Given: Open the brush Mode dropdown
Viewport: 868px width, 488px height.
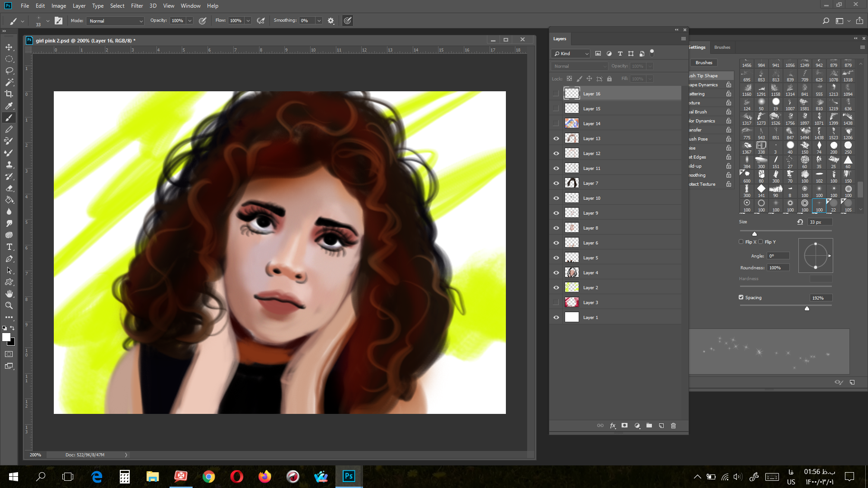Looking at the screenshot, I should [116, 21].
